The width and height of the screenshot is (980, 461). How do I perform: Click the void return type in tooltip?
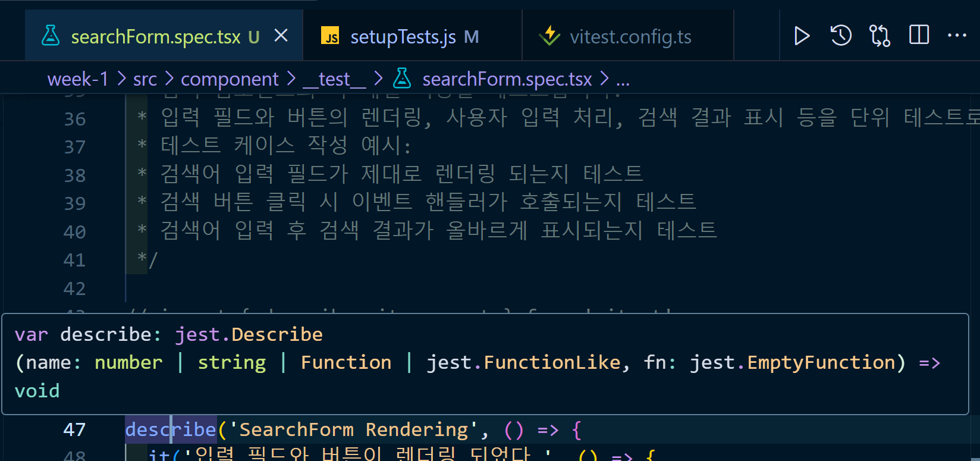[x=37, y=391]
